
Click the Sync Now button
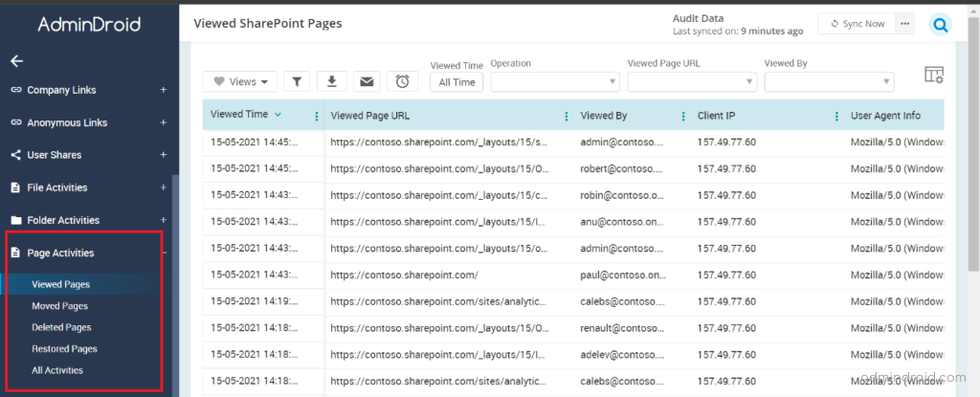coord(857,24)
